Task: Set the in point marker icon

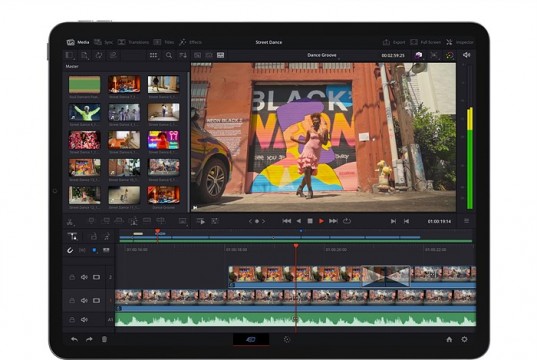Action: point(393,222)
